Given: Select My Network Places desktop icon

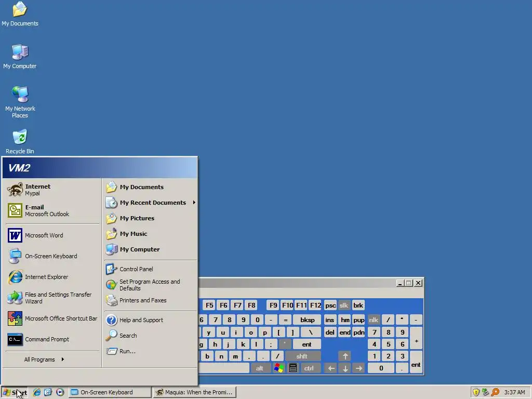Looking at the screenshot, I should point(20,102).
